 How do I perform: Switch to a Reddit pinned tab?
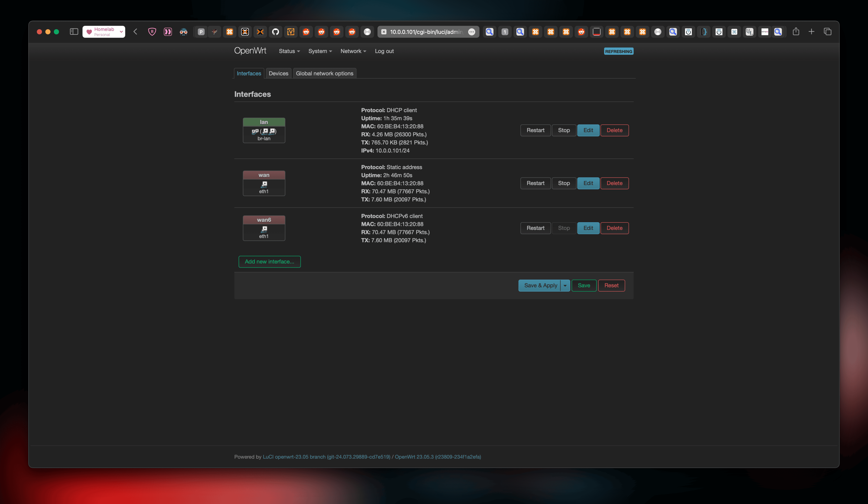[x=306, y=32]
